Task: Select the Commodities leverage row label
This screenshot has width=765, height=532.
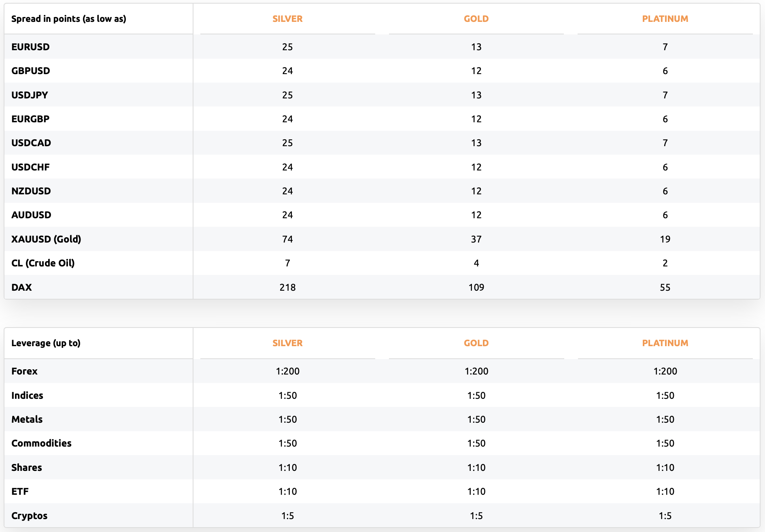Action: (x=41, y=443)
